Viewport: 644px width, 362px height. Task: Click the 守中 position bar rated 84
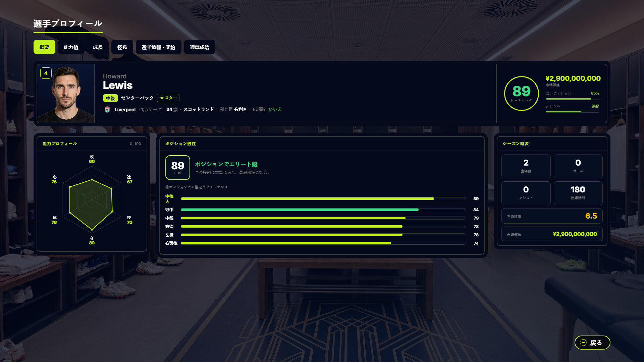coord(323,210)
